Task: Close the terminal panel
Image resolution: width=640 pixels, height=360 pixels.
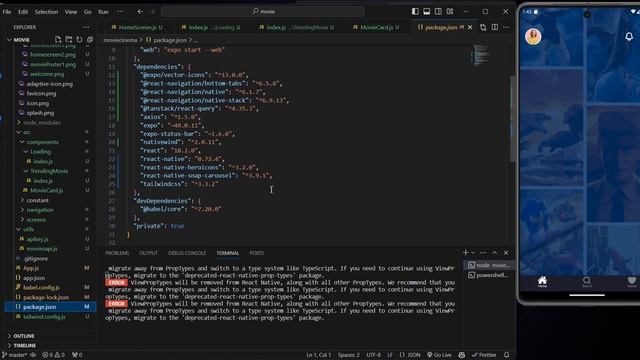Action: tap(506, 253)
